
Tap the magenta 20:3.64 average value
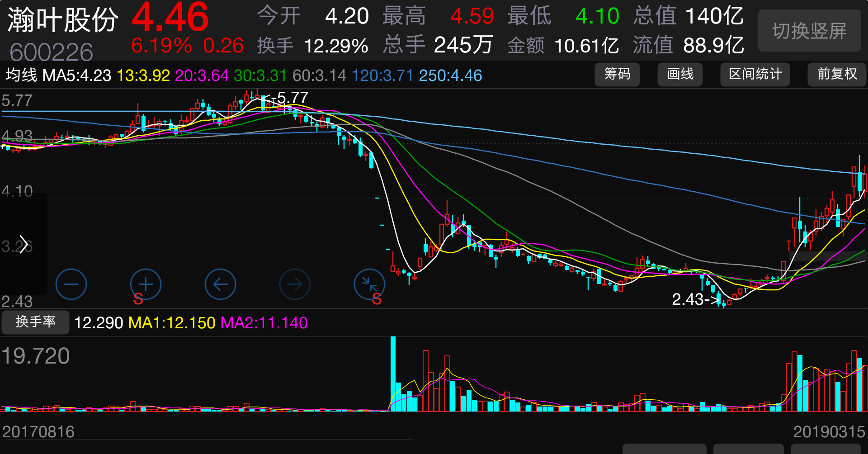tap(202, 76)
